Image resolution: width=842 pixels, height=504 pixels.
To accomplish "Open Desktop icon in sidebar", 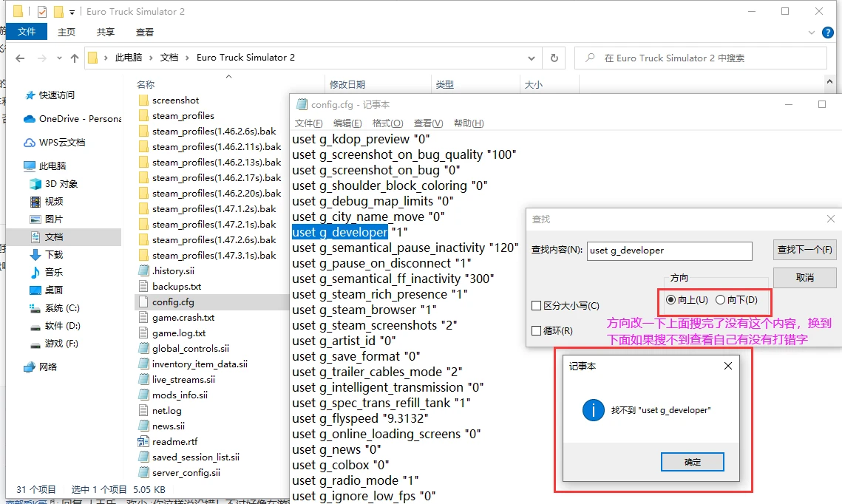I will pos(35,290).
